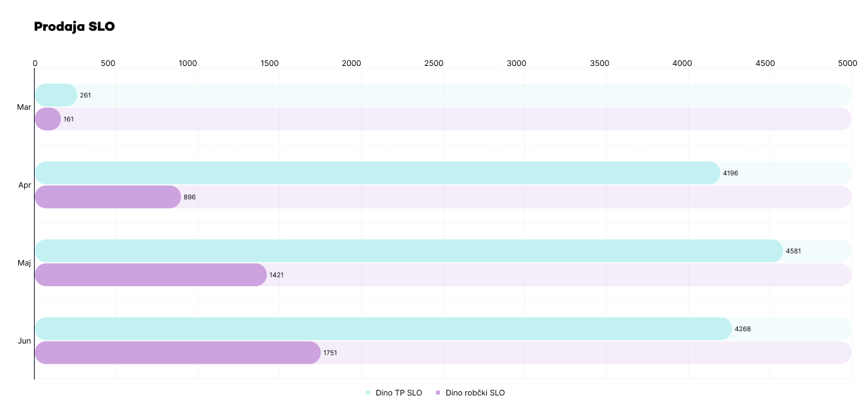Click the Prodaja SLO chart title
This screenshot has width=868, height=405.
tap(75, 27)
